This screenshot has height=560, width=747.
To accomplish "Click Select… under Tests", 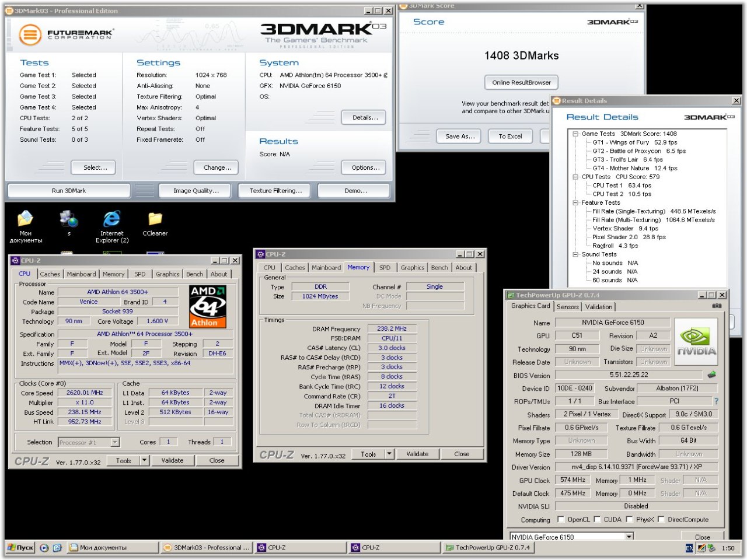I will (93, 167).
